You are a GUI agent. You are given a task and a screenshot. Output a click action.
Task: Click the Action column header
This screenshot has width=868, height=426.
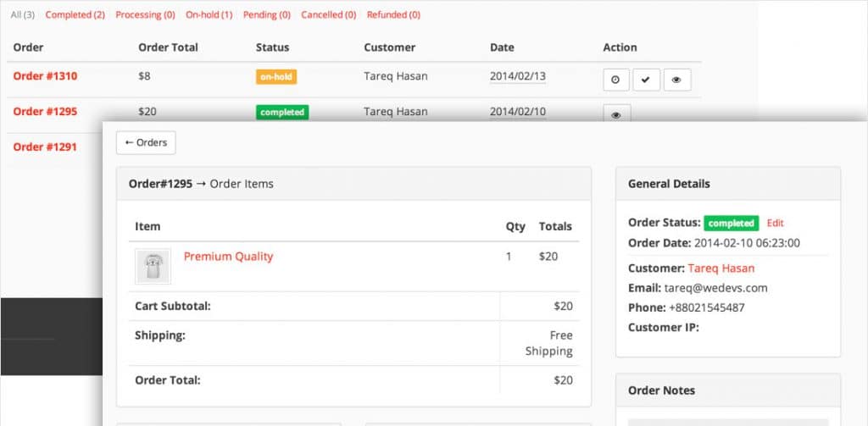[620, 47]
